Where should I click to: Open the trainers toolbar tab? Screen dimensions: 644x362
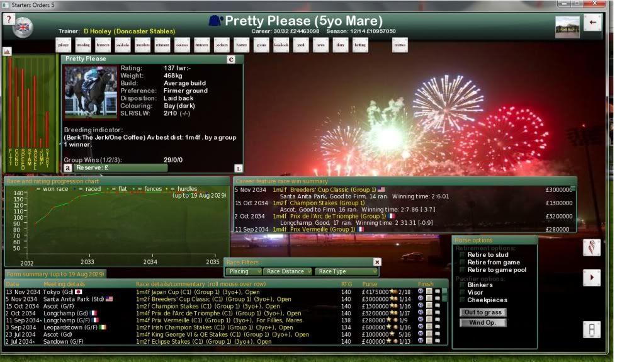coord(201,45)
